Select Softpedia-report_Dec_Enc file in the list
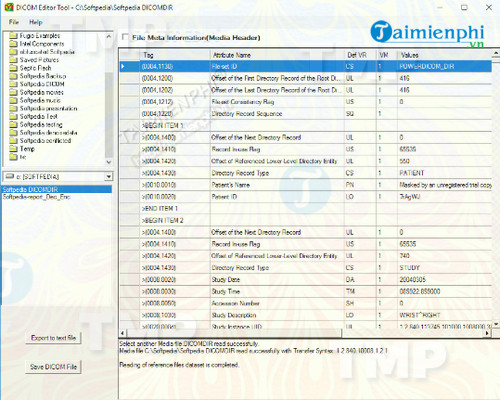 click(37, 197)
